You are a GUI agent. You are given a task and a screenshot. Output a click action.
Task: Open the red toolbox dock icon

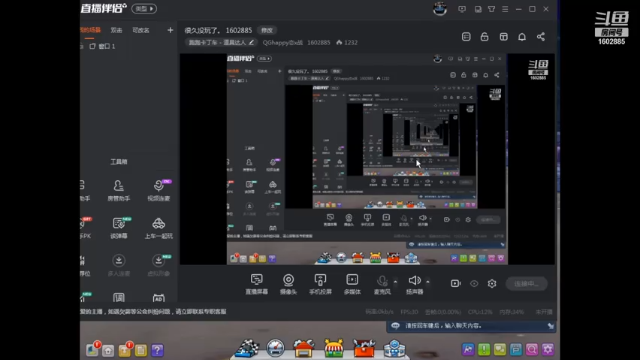[364, 349]
